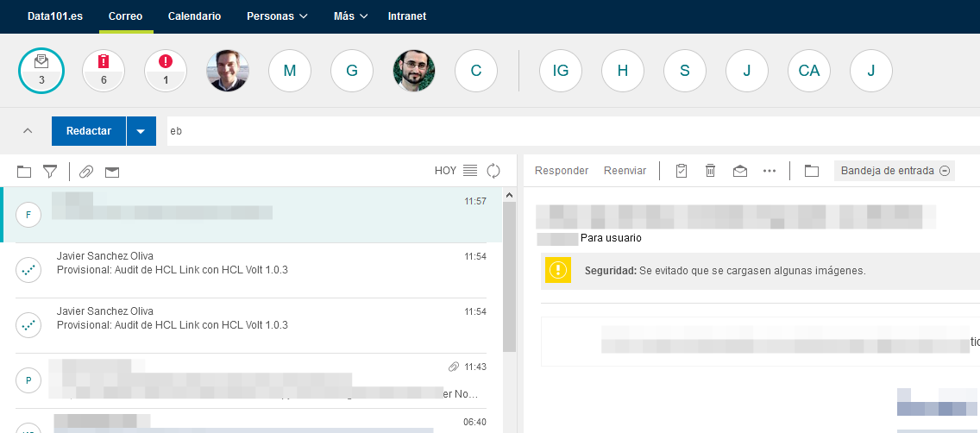Screen dimensions: 980x433
Task: Click the Responder button
Action: click(562, 171)
